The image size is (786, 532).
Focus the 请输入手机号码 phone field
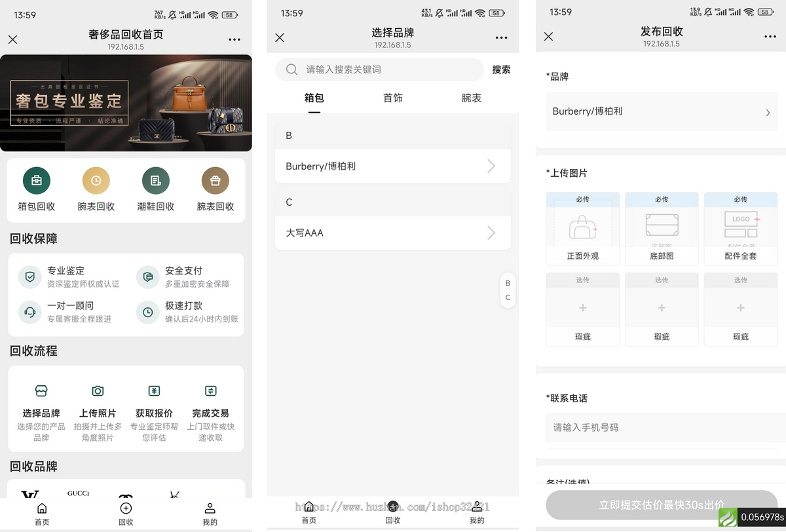(665, 427)
